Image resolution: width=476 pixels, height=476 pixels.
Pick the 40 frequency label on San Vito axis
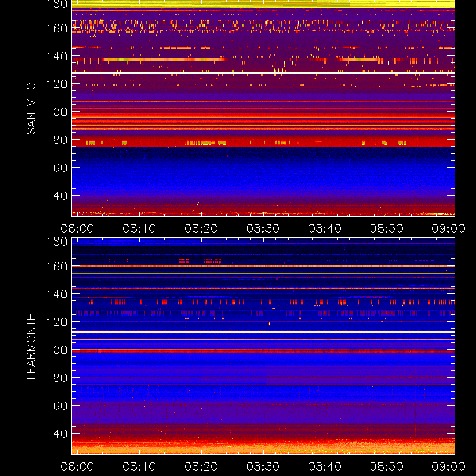(x=61, y=196)
